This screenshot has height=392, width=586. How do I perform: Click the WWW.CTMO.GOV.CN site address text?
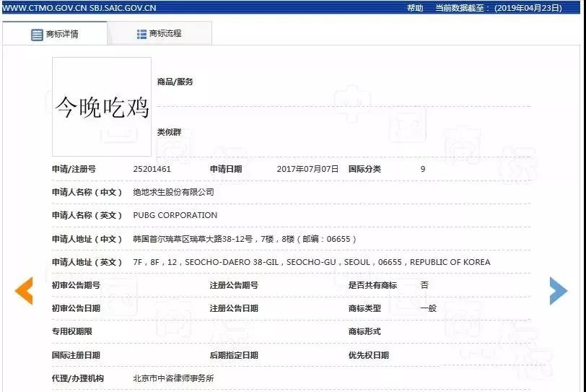(44, 8)
